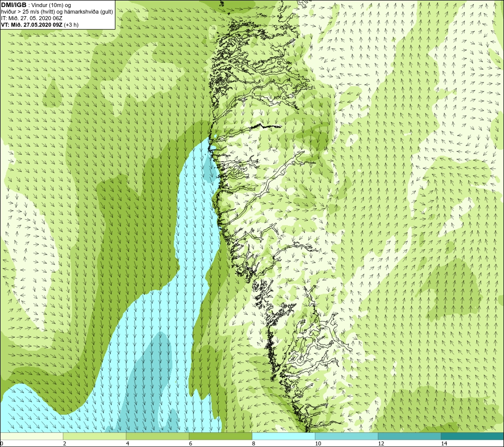The width and height of the screenshot is (504, 447).
Task: Click the scale label '10'
Action: click(318, 443)
